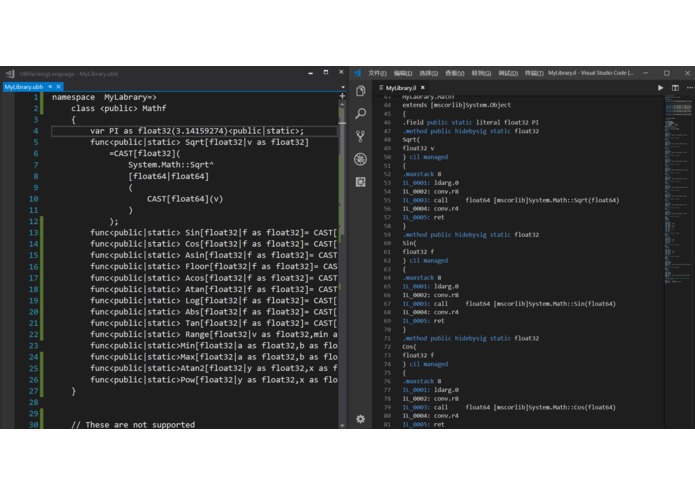
Task: Pin the MyLibrary.ubh tab
Action: 50,86
